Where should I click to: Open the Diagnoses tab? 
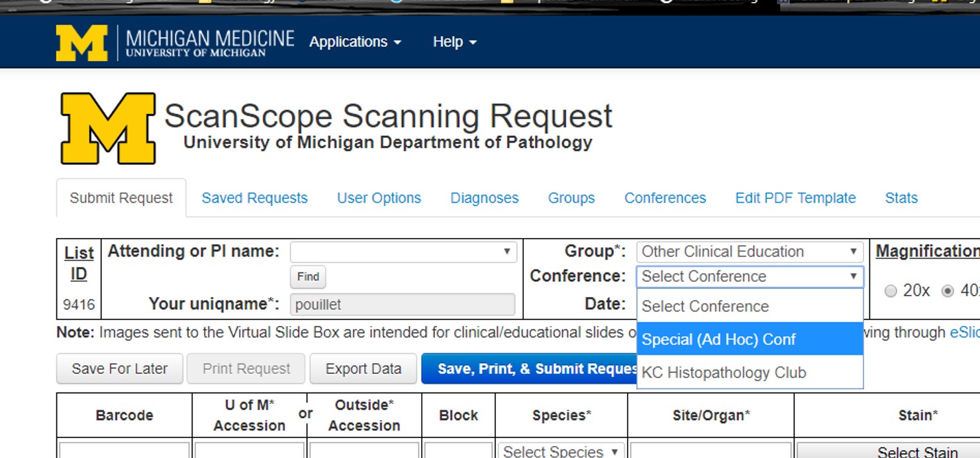point(485,198)
